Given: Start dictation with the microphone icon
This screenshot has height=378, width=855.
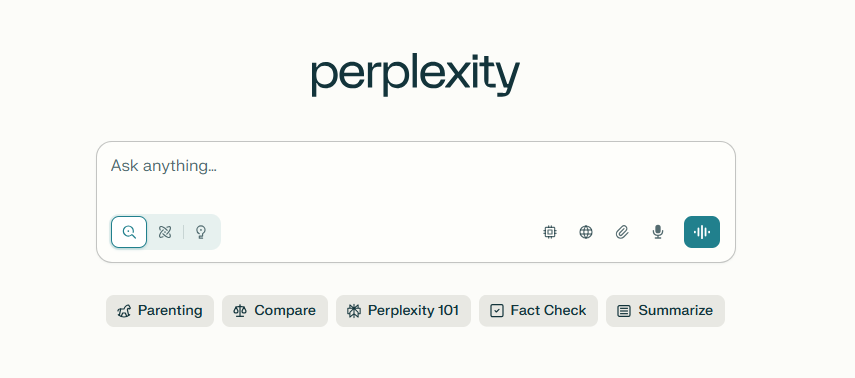Looking at the screenshot, I should (x=658, y=232).
